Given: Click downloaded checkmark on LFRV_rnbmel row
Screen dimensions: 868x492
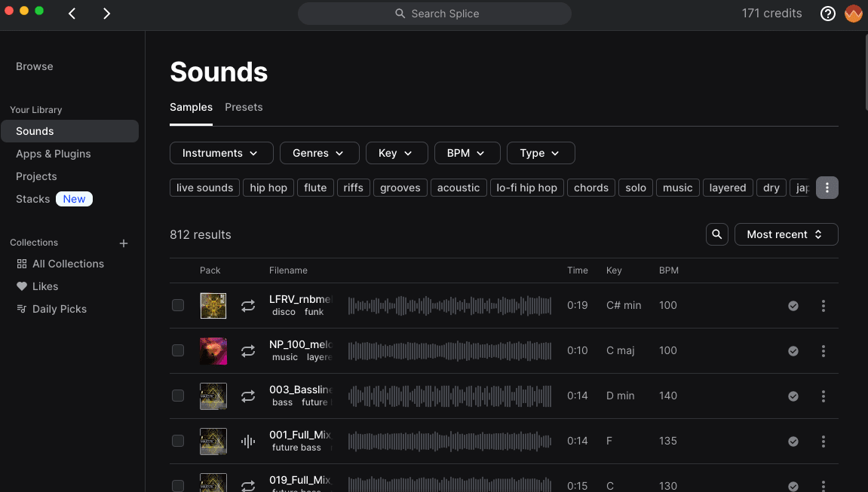Looking at the screenshot, I should click(x=793, y=306).
